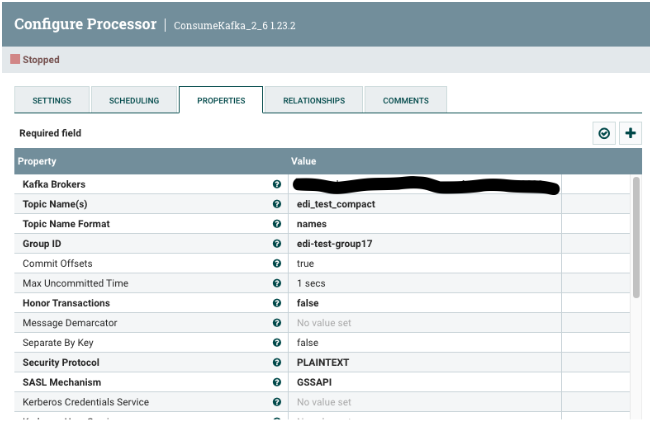Click the Value column header

pos(303,161)
